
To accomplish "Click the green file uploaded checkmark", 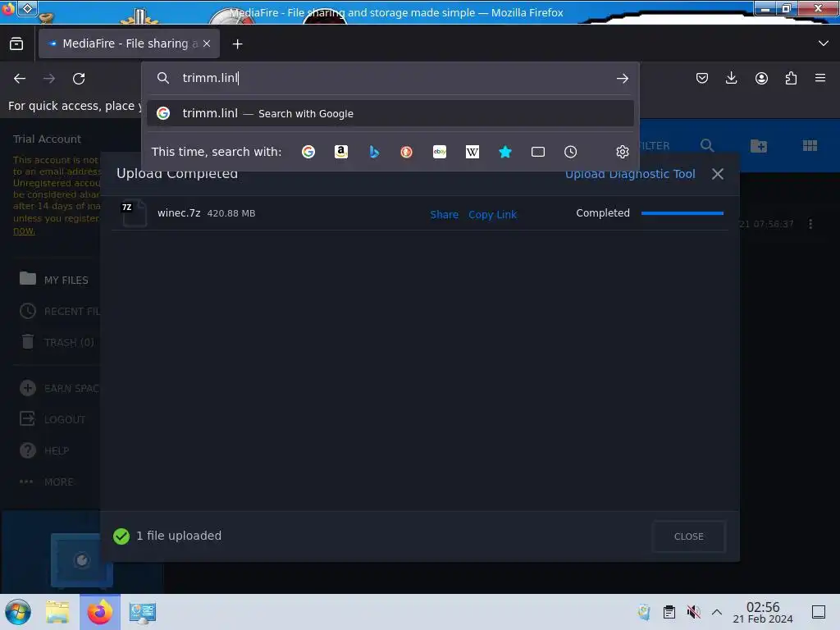I will [x=121, y=536].
